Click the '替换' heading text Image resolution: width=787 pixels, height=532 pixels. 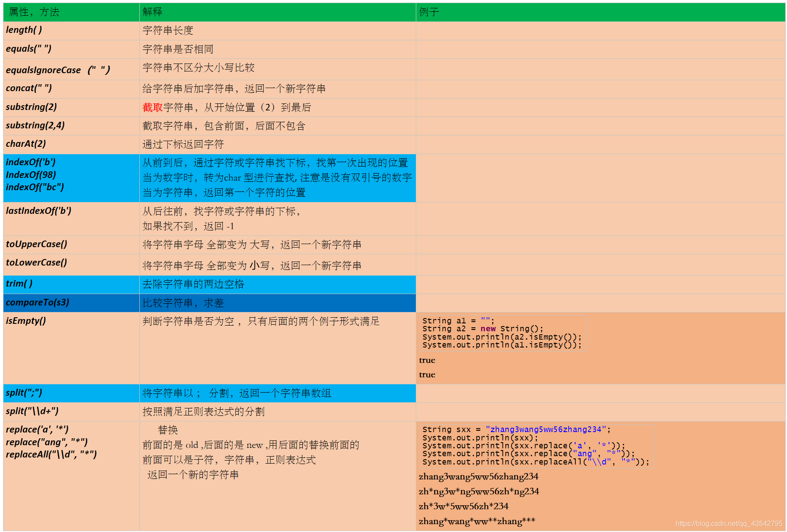[168, 430]
